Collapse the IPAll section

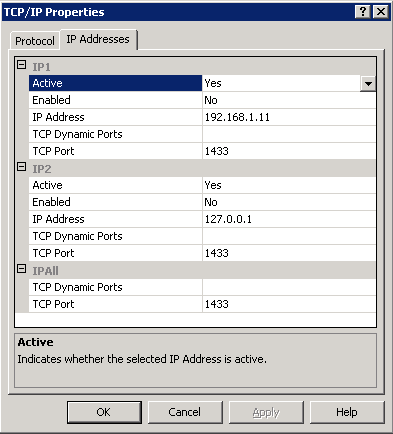tap(21, 269)
